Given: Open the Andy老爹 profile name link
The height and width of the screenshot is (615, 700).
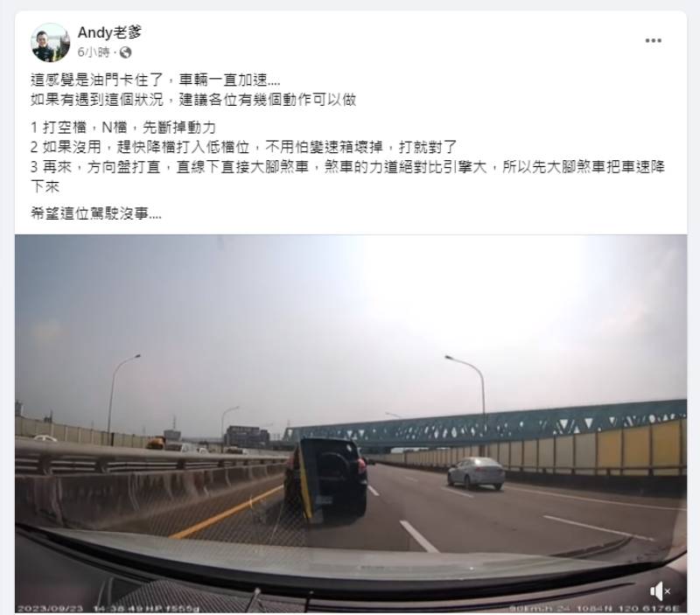Looking at the screenshot, I should tap(109, 32).
